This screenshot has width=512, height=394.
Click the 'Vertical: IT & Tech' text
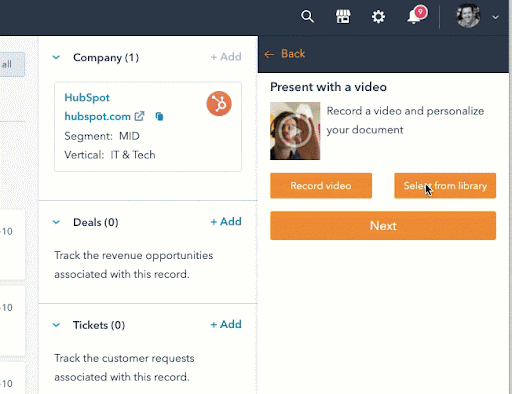pos(110,155)
